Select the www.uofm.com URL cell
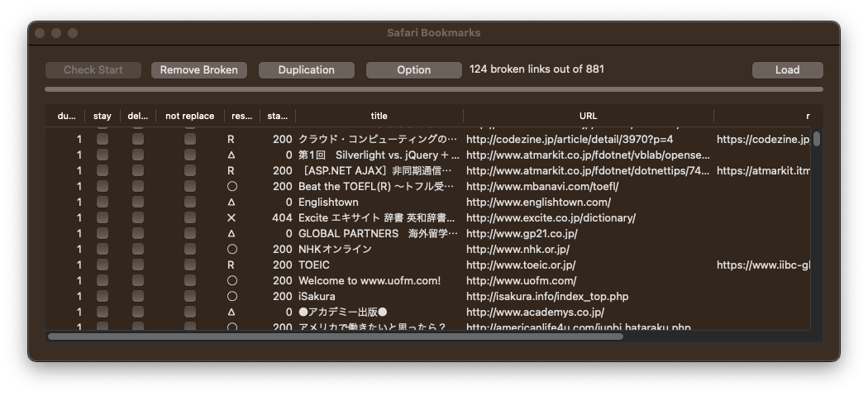The height and width of the screenshot is (396, 868). coord(521,281)
